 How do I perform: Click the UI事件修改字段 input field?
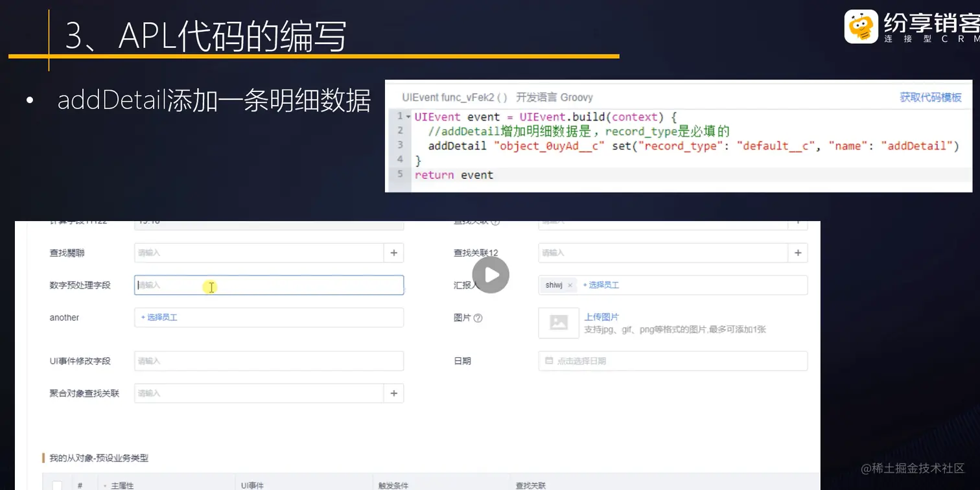(269, 361)
